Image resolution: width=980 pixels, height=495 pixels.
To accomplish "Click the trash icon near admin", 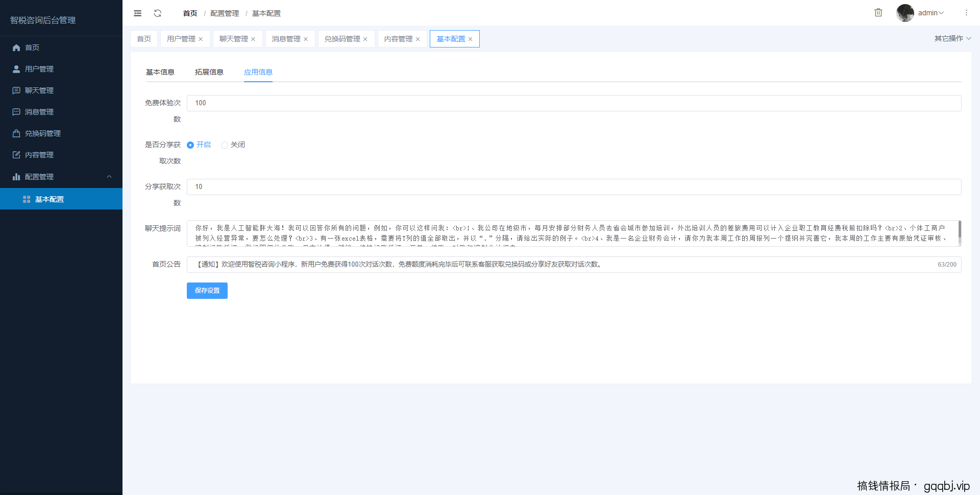I will (x=878, y=13).
